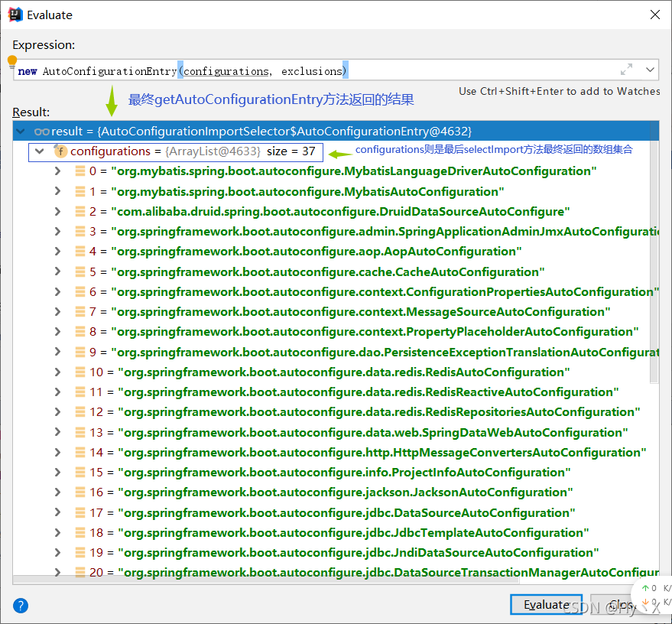Viewport: 672px width, 624px height.
Task: Open the expression history dropdown arrow
Action: pos(650,70)
